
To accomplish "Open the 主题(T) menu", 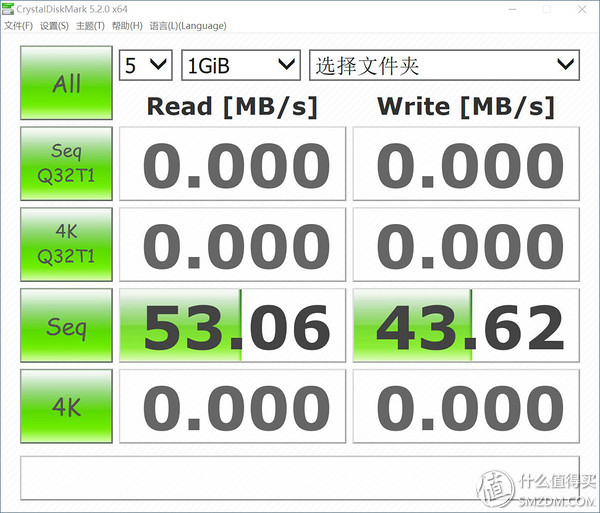I will [x=90, y=26].
